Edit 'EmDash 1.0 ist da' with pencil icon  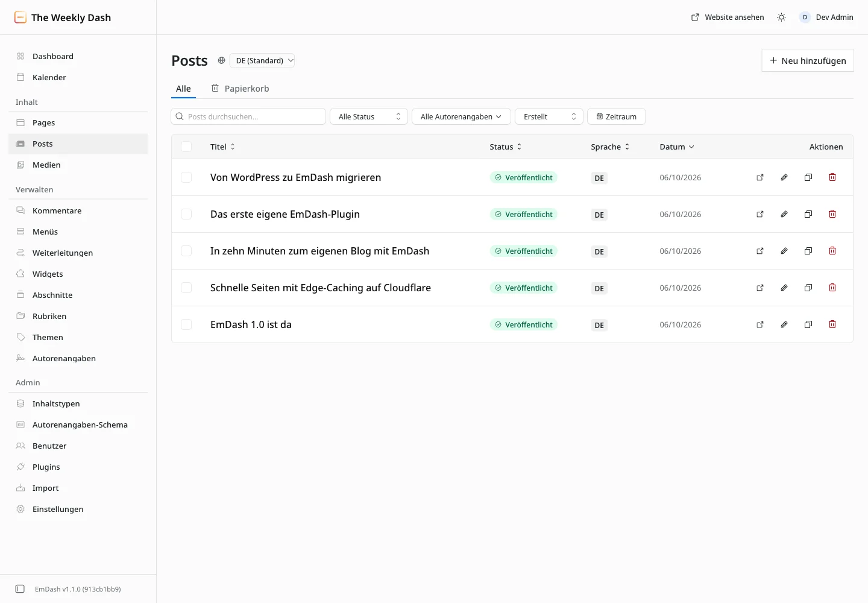784,324
